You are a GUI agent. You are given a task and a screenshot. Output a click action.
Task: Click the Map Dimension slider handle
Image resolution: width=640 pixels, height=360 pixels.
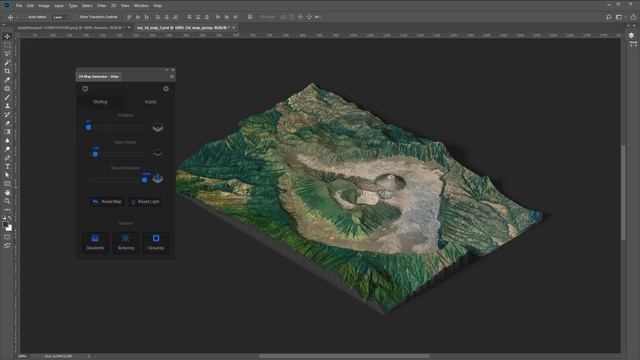point(144,180)
